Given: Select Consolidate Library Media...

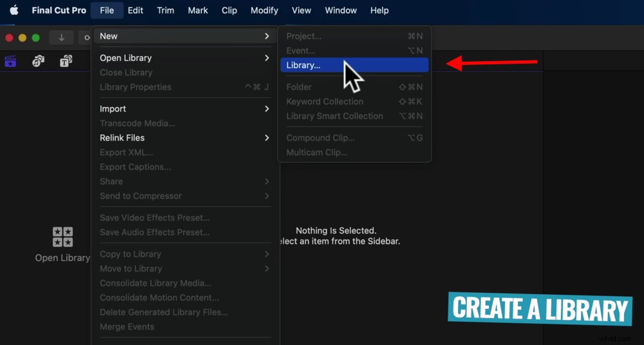Looking at the screenshot, I should coord(185,283).
